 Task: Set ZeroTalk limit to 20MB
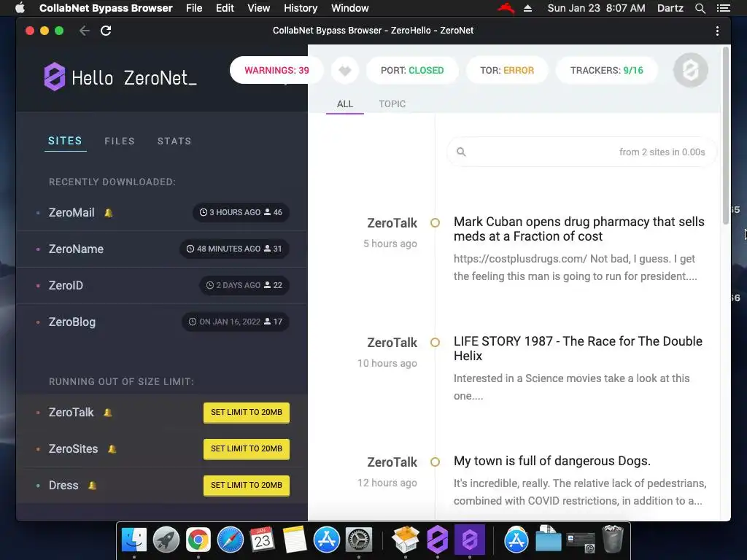coord(247,413)
